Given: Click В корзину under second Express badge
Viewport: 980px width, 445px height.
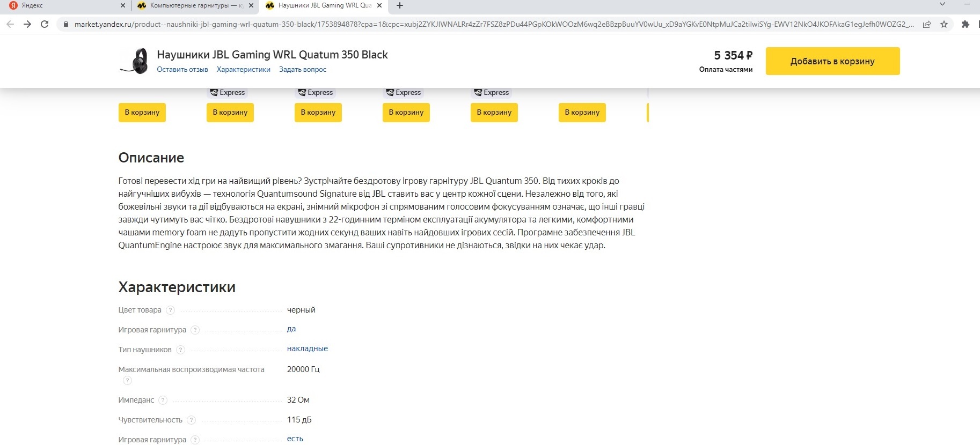Looking at the screenshot, I should click(x=318, y=113).
